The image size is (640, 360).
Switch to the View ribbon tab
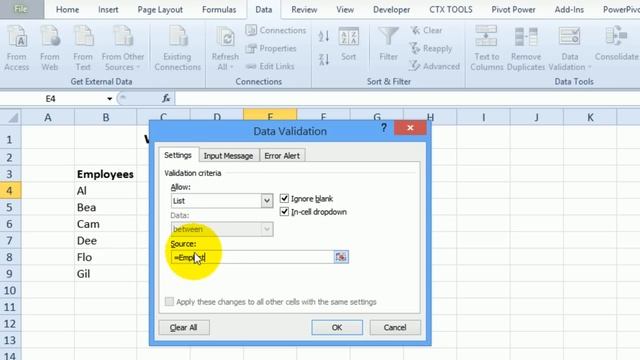(345, 9)
